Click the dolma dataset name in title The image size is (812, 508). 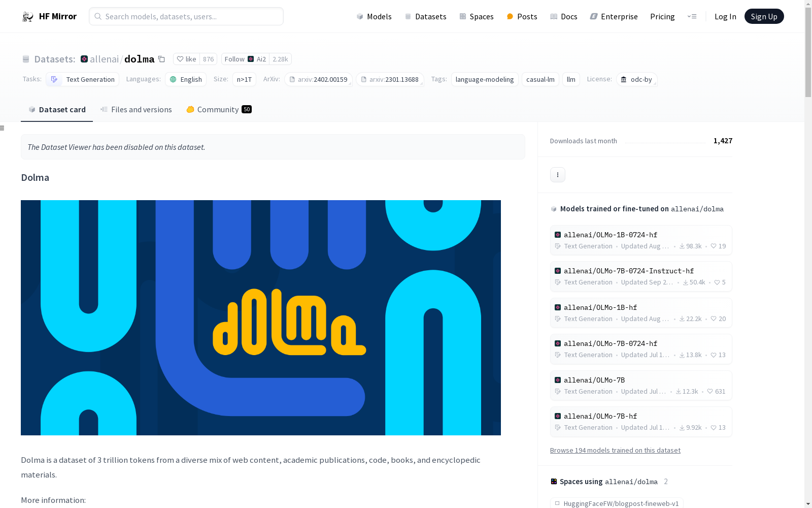click(x=139, y=59)
